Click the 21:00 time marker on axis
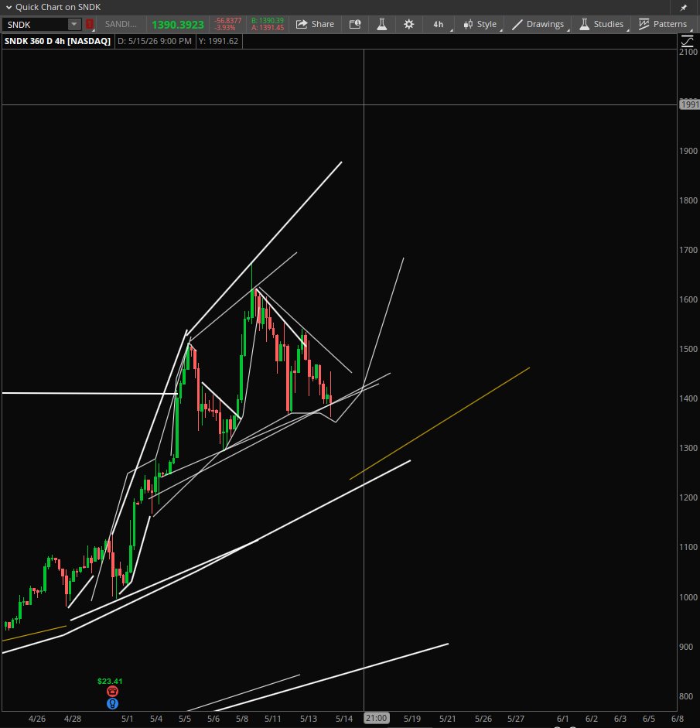The height and width of the screenshot is (728, 700). click(x=376, y=718)
